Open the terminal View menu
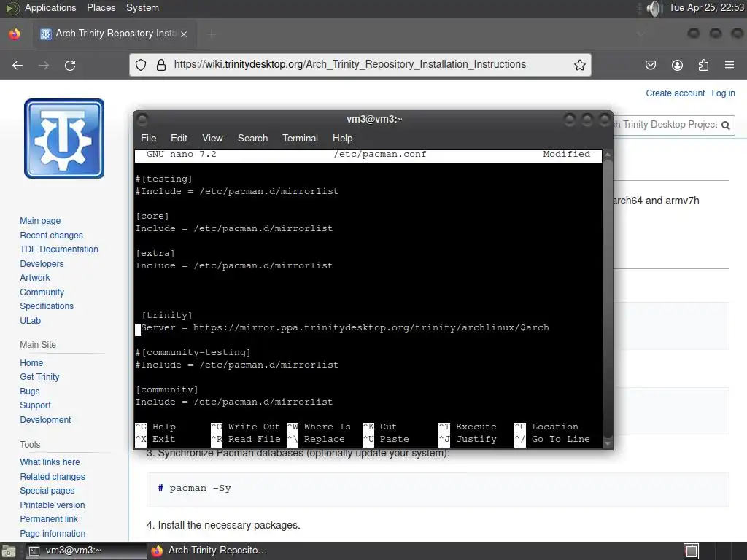This screenshot has height=560, width=747. [212, 138]
